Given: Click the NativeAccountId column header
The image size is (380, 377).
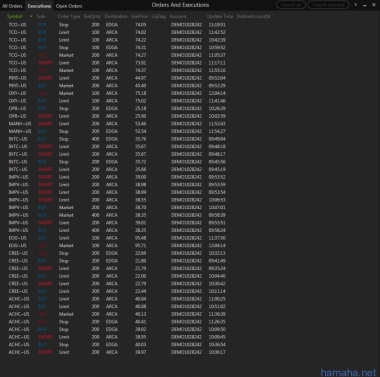Looking at the screenshot, I should coord(253,16).
